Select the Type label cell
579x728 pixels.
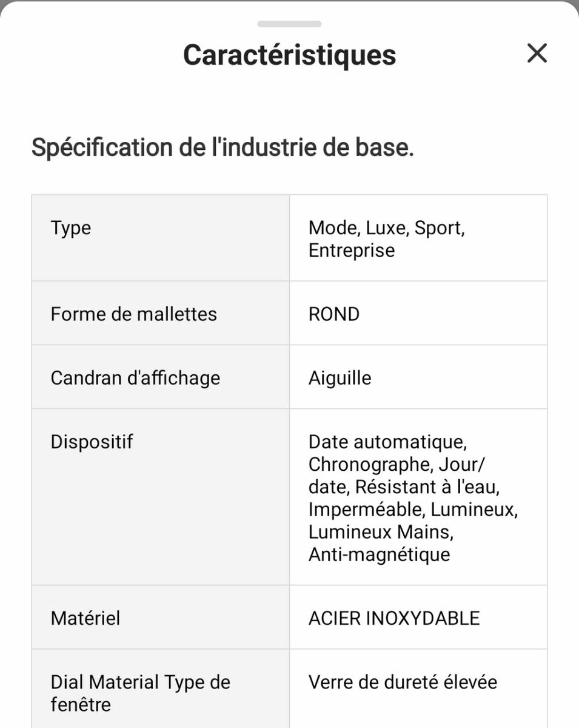coord(161,238)
